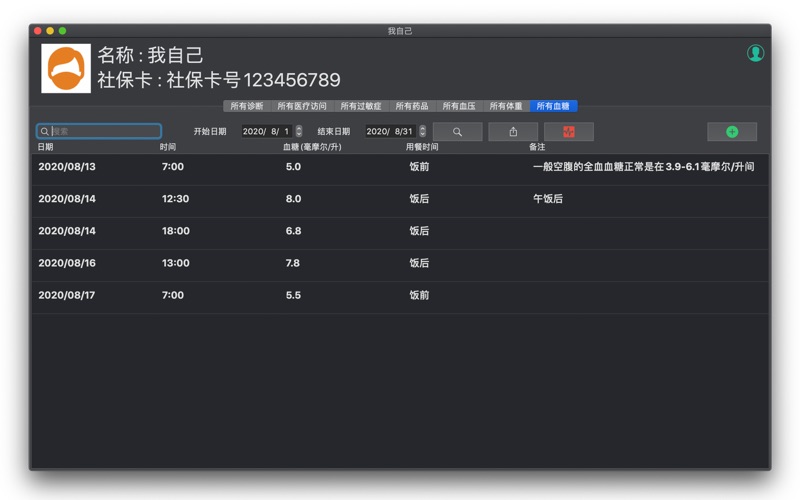Image resolution: width=800 pixels, height=500 pixels.
Task: Sort by the 备注 column header
Action: pyautogui.click(x=537, y=147)
